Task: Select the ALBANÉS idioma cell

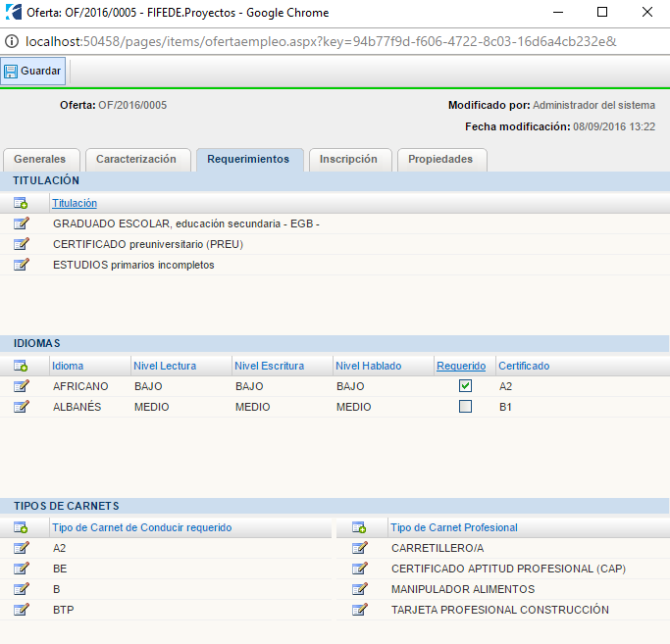Action: (x=77, y=407)
